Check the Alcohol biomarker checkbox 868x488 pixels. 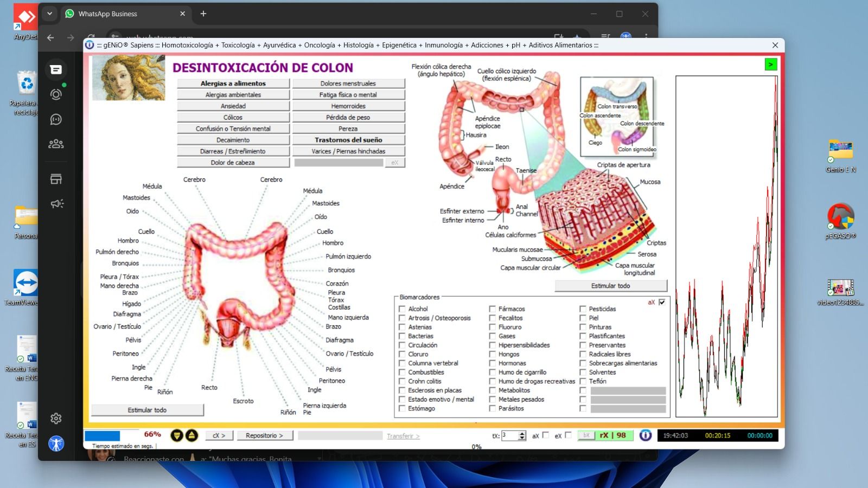click(402, 309)
